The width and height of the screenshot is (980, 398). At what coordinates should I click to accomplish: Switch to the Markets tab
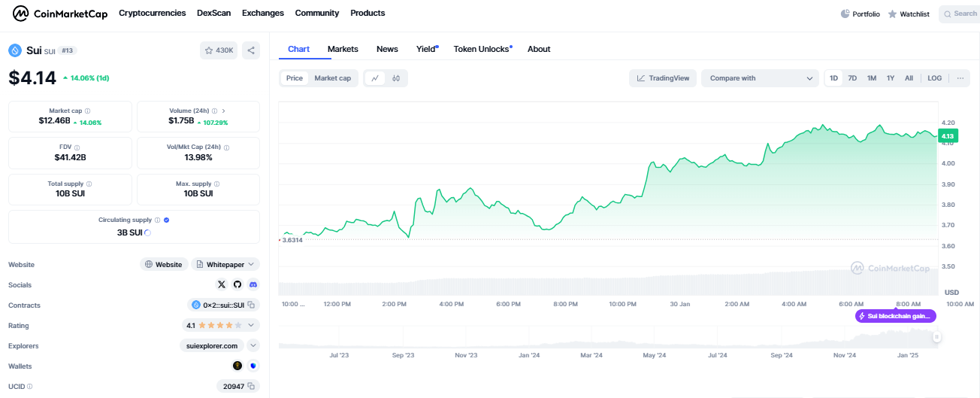(x=343, y=49)
